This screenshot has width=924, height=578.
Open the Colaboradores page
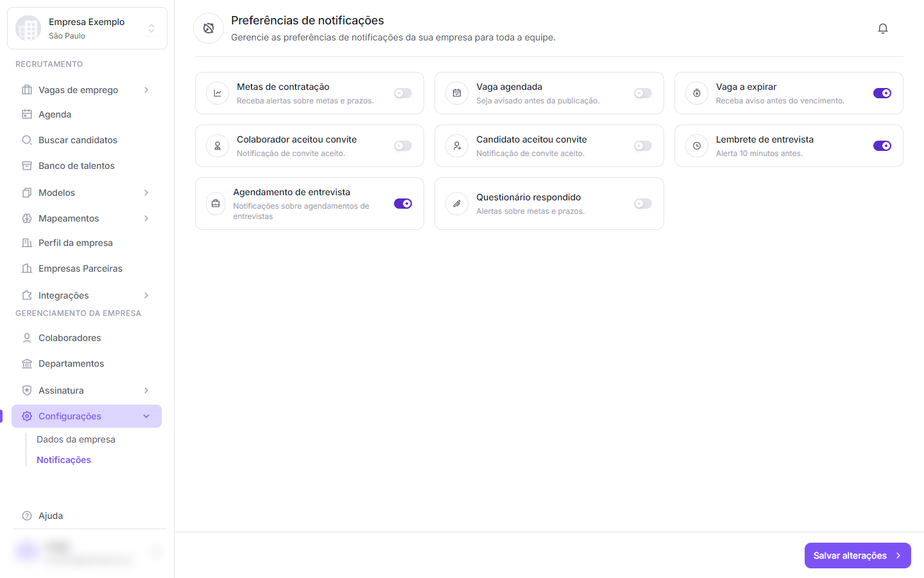tap(87, 338)
